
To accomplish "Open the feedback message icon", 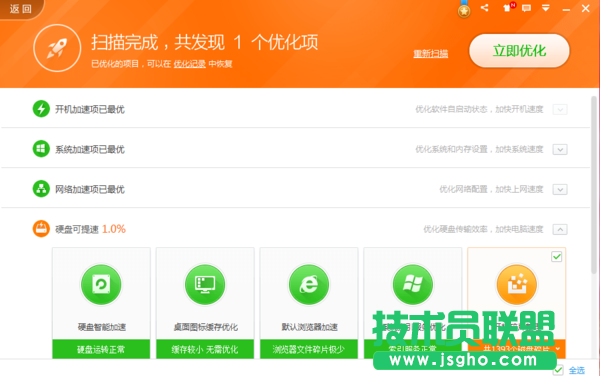I will [527, 8].
